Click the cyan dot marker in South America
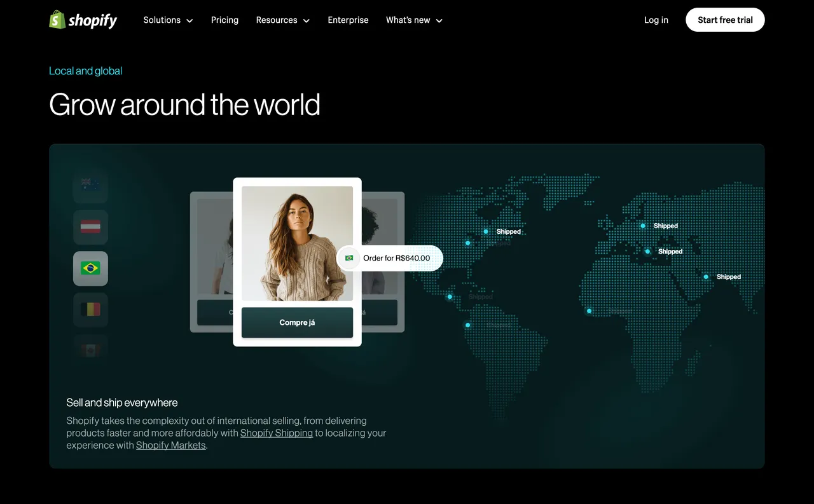This screenshot has width=814, height=504. point(468,325)
